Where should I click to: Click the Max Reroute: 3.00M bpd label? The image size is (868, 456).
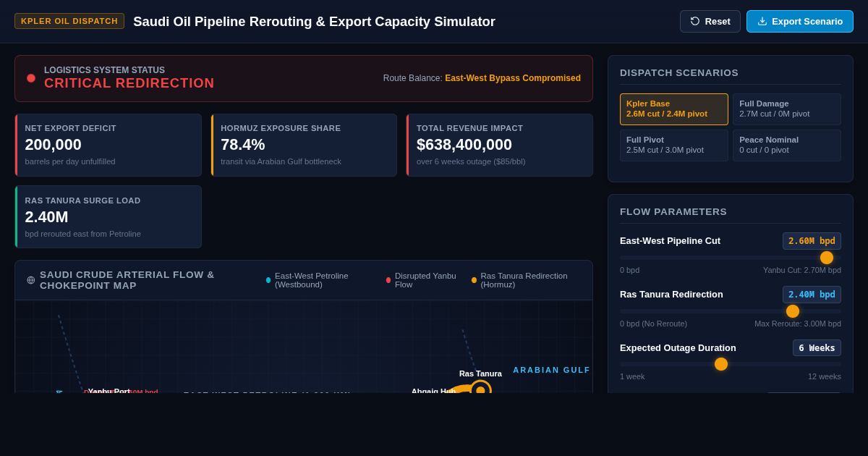tap(798, 324)
